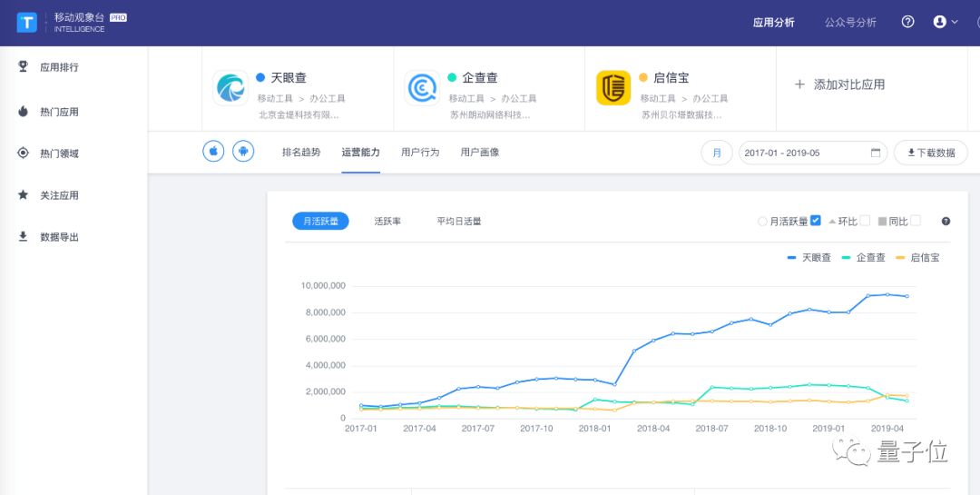Check the 同比 checkbox
The image size is (980, 495).
tap(916, 221)
